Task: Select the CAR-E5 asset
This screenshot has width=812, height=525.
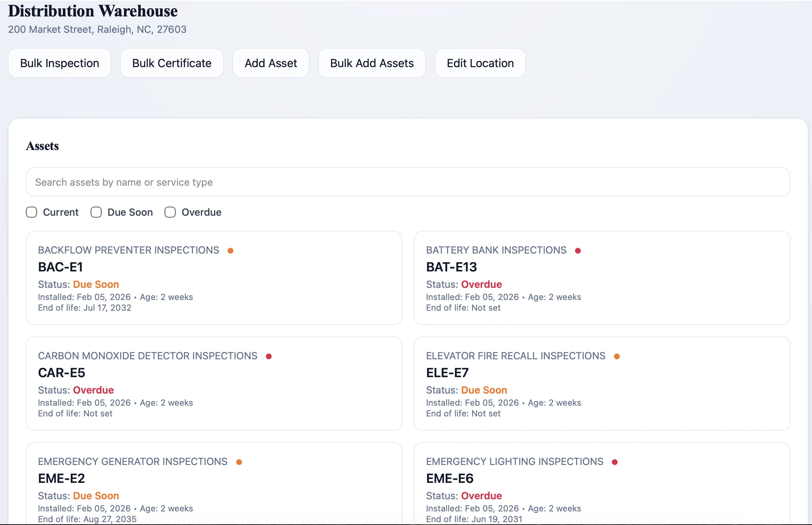Action: coord(61,372)
